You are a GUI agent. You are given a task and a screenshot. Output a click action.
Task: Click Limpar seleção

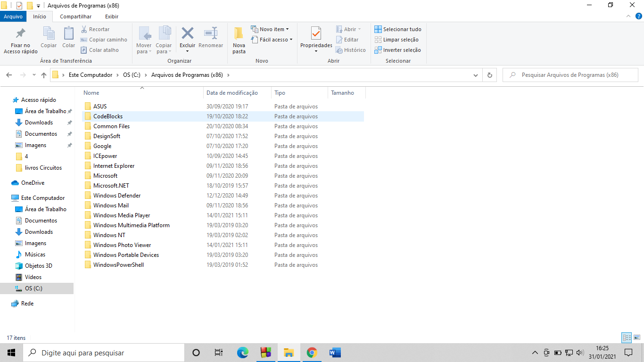click(x=396, y=40)
